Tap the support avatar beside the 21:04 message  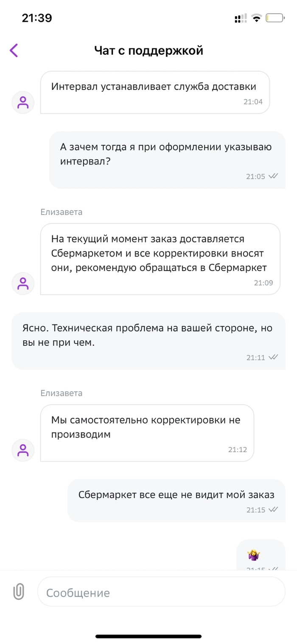(x=23, y=102)
